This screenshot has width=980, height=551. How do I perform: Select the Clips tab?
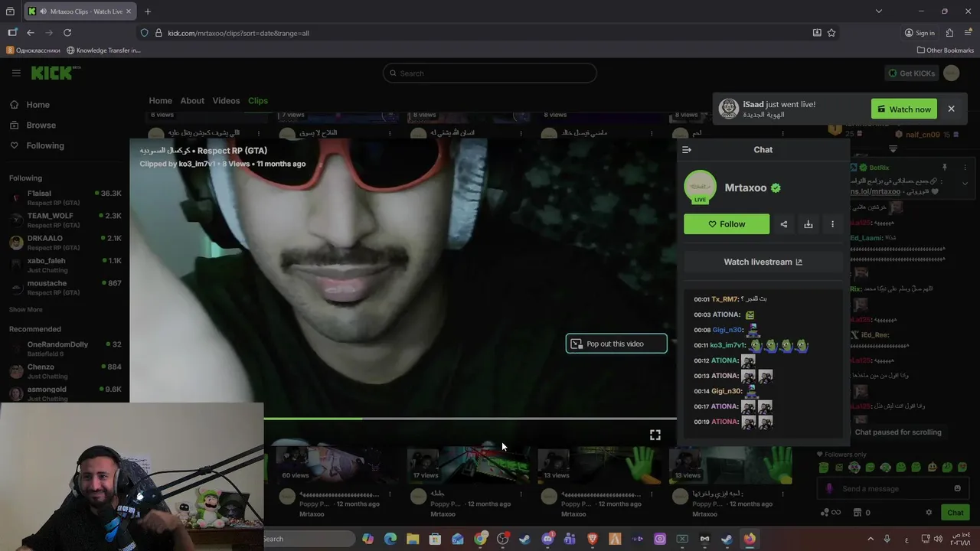[258, 101]
